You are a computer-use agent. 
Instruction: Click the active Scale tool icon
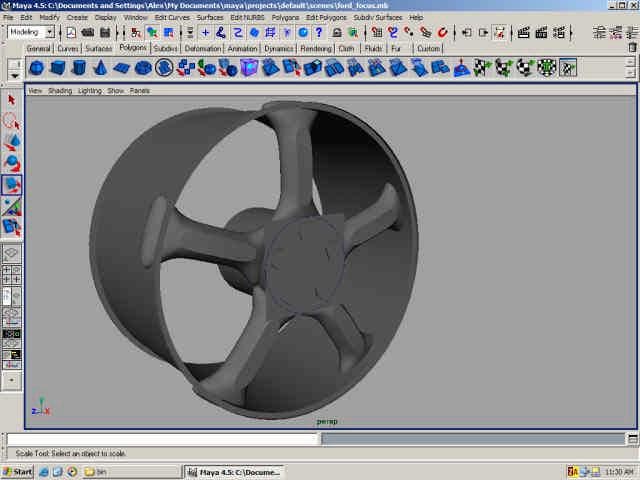click(x=12, y=185)
